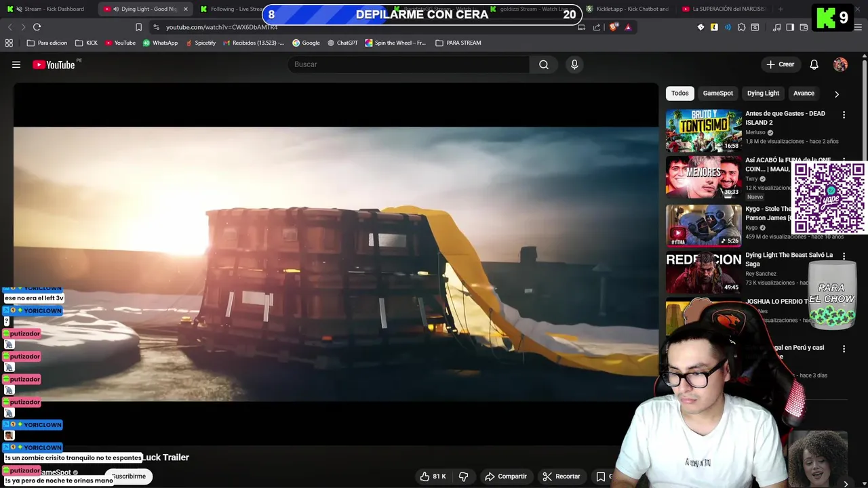
Task: Click the yellow extension icon in toolbar
Action: tap(714, 27)
